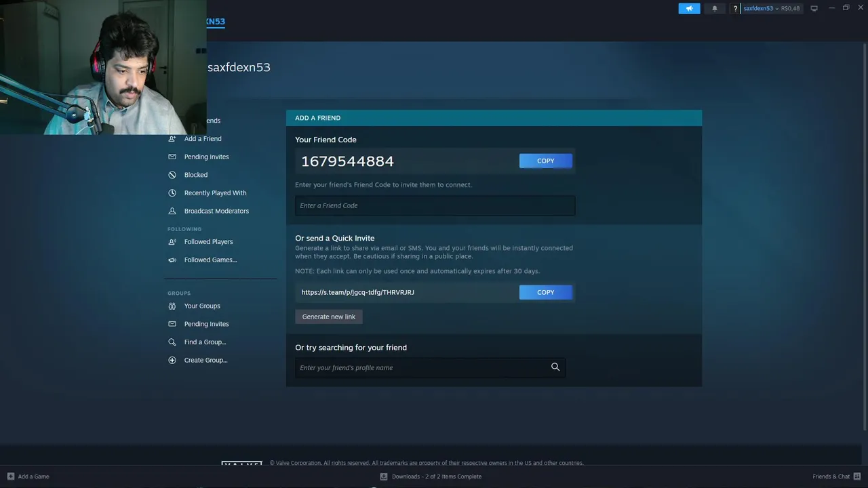Click the saxfdexn53 profile name heading

click(239, 67)
